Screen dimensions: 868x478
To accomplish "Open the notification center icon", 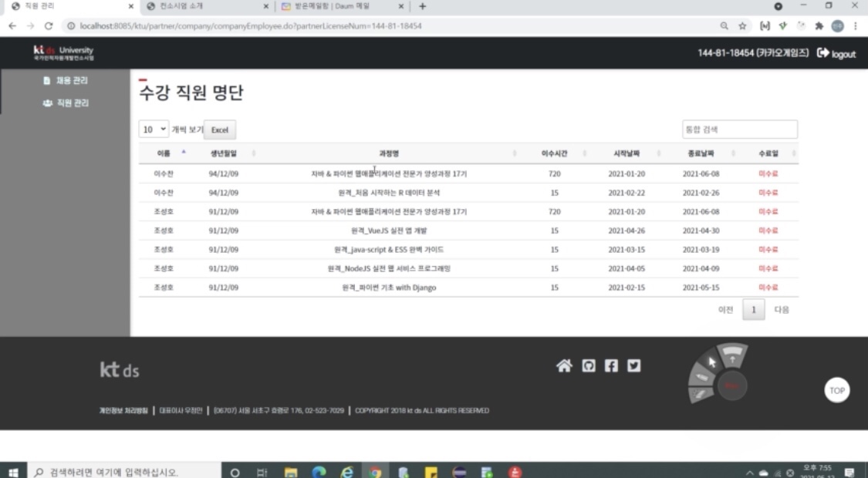I will [x=849, y=472].
